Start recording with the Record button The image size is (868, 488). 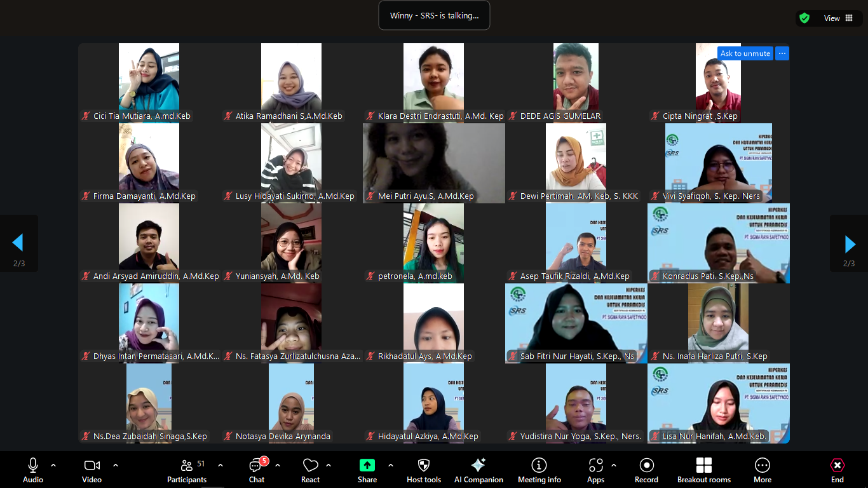[646, 466]
